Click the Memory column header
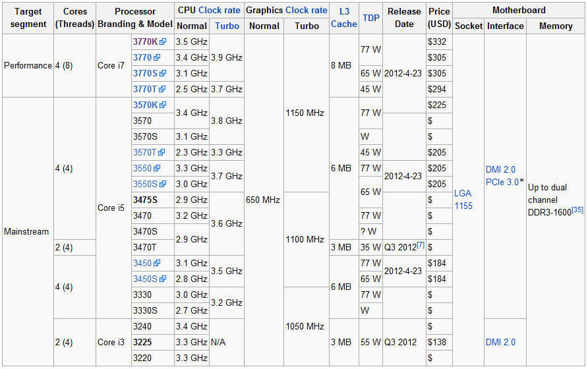588x369 pixels. [x=556, y=26]
